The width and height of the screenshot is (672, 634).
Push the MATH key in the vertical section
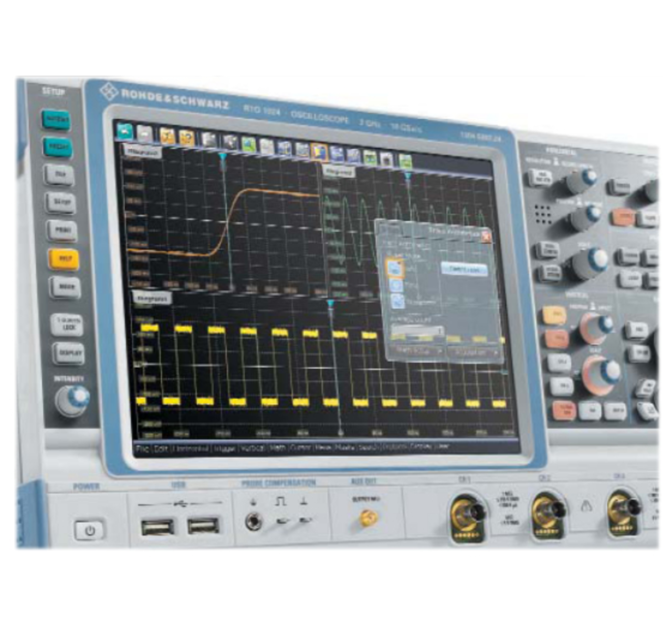pyautogui.click(x=591, y=410)
